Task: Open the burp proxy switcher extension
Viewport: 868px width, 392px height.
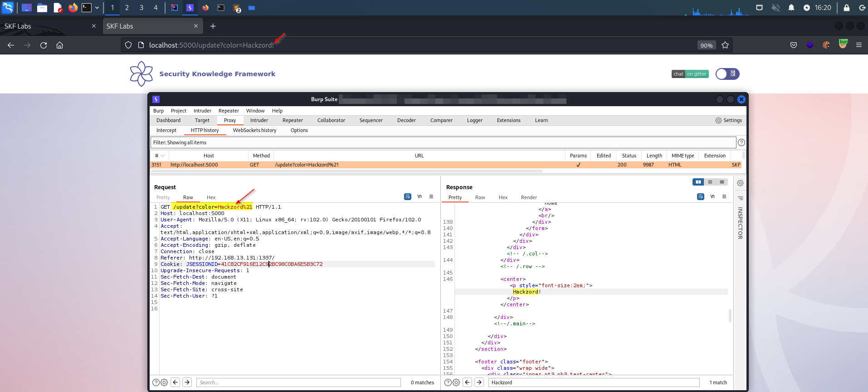Action: click(843, 44)
